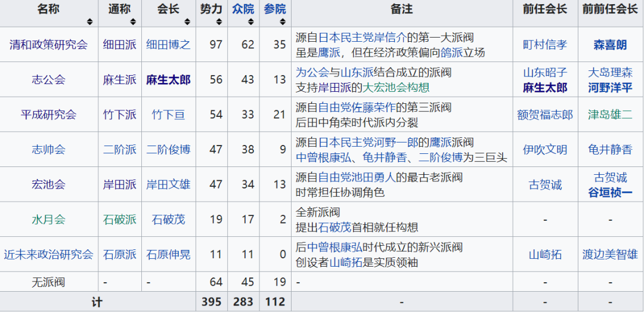This screenshot has height=312, width=644.
Task: Open 石破派 link
Action: [x=119, y=219]
